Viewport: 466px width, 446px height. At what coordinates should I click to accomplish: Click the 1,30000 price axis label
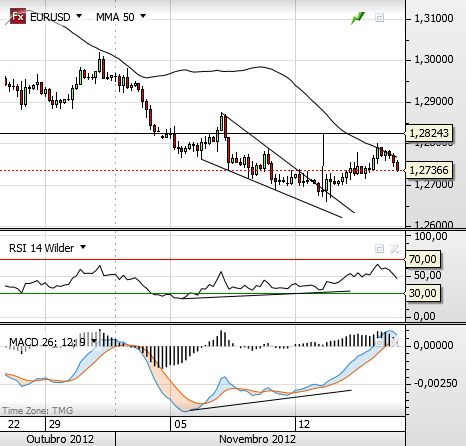(434, 60)
